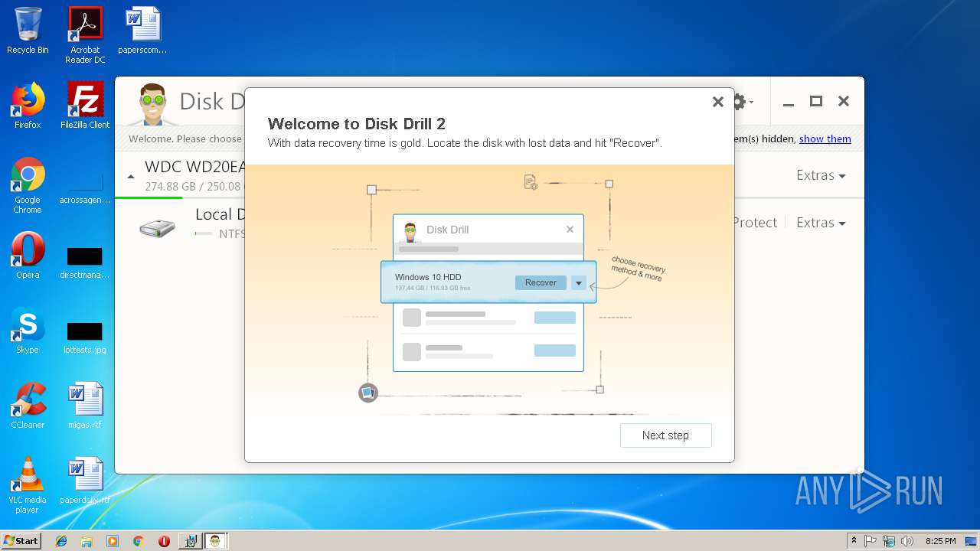
Task: Open Action Center flag icon
Action: click(x=871, y=541)
